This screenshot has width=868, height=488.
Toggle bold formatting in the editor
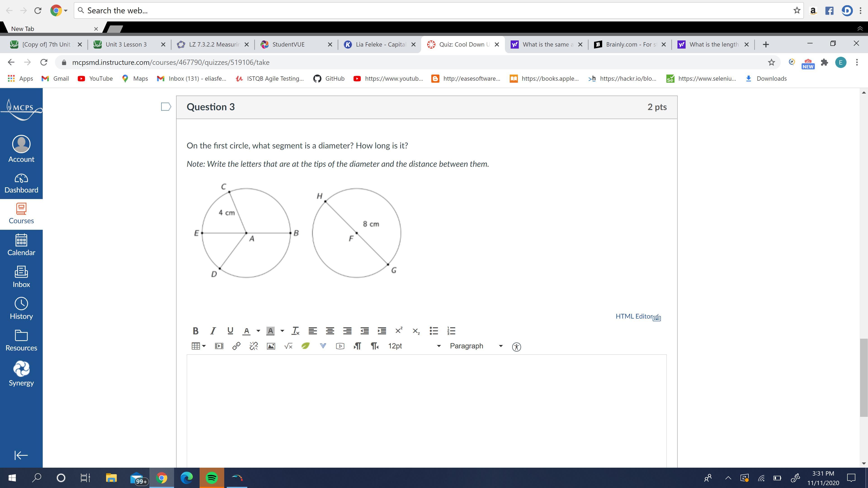[196, 331]
